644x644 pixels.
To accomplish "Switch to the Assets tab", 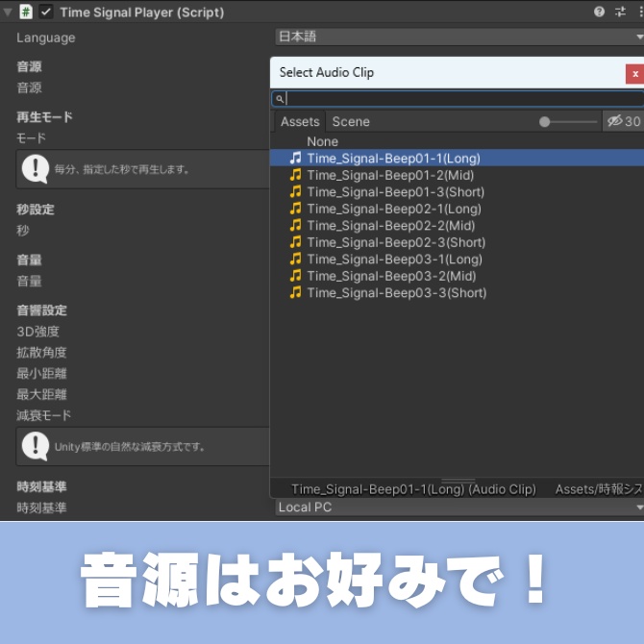I will [300, 121].
